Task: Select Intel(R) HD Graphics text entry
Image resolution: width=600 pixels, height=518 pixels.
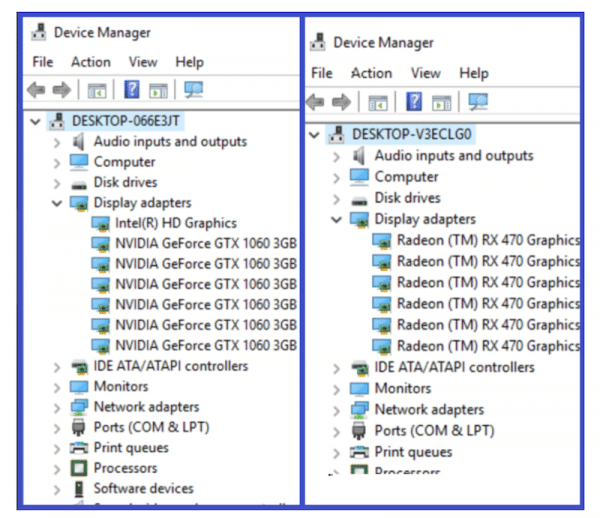Action: tap(176, 223)
